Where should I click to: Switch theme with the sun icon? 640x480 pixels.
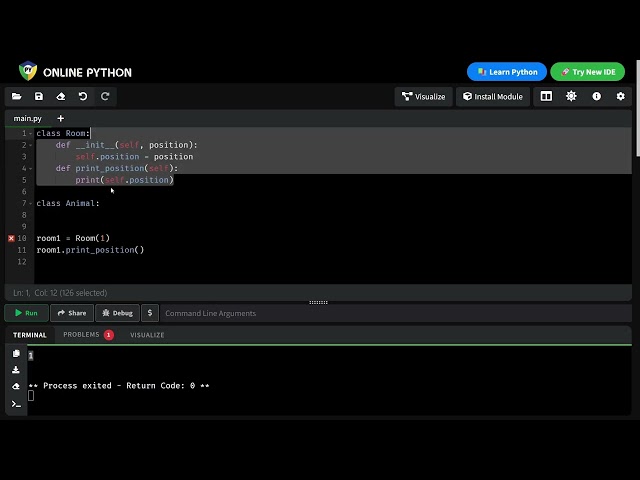click(571, 96)
